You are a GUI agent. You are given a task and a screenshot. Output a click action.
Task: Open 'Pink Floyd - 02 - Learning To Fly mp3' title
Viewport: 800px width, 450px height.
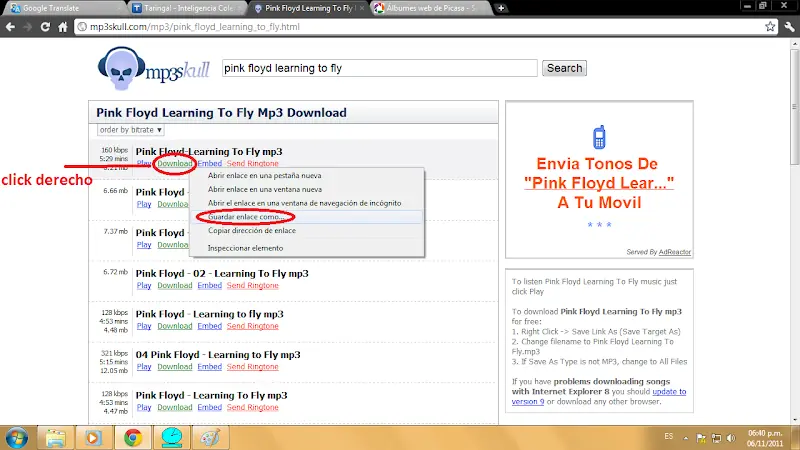[x=222, y=273]
